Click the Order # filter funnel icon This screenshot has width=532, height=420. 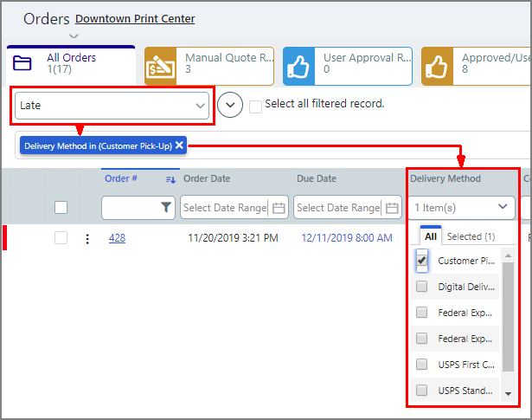pos(166,208)
